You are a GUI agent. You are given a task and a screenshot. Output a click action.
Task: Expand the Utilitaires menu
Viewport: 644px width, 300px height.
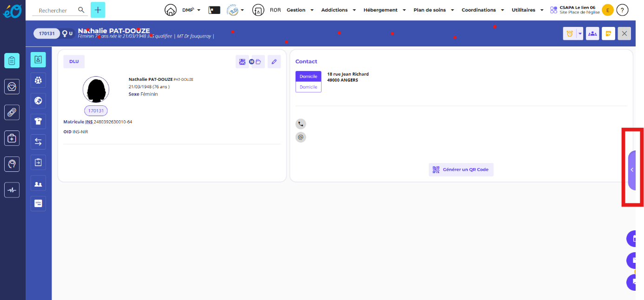[x=527, y=10]
